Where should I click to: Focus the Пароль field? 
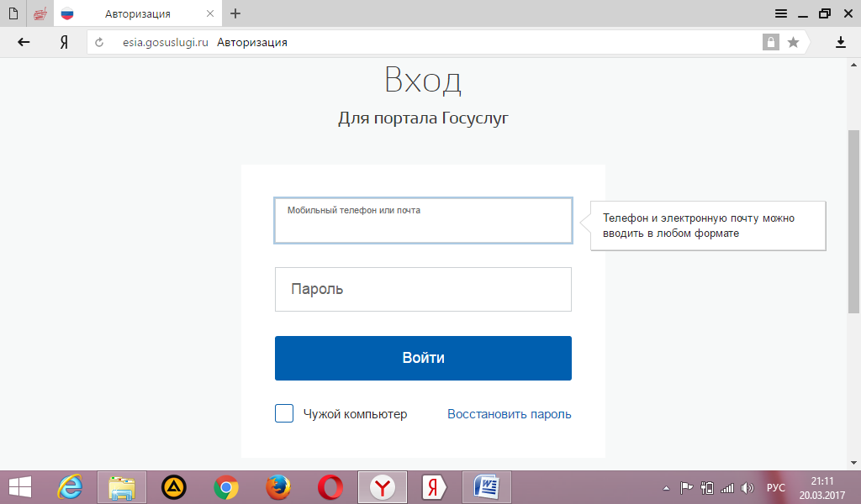(x=424, y=289)
